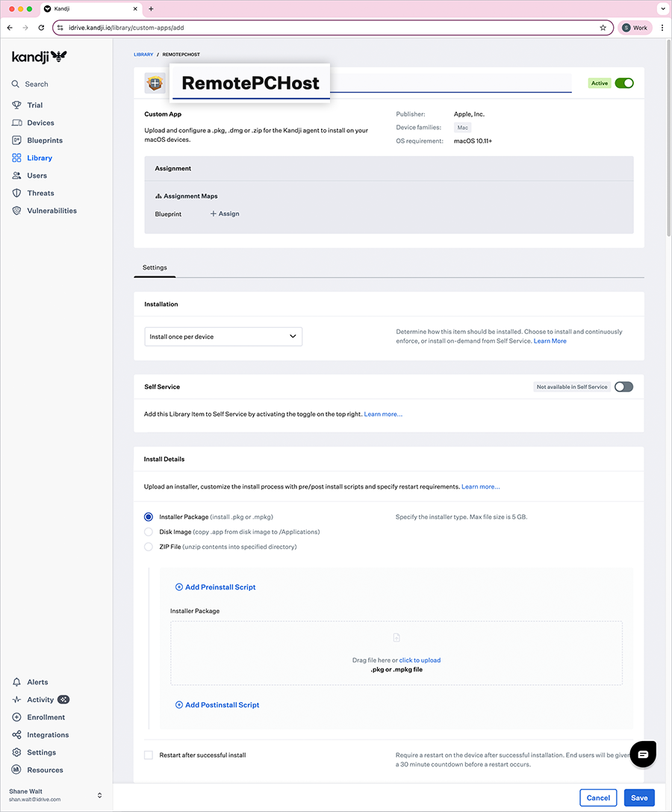
Task: Open the Chrome Work profile menu
Action: tap(635, 28)
